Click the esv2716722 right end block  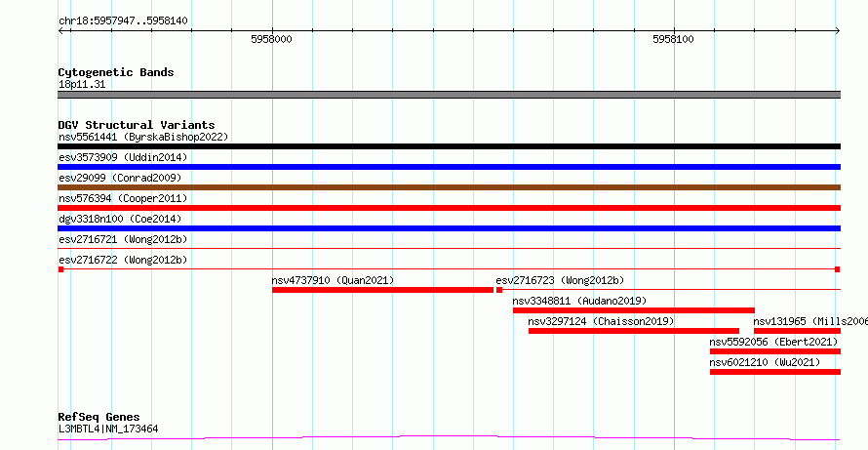[838, 269]
